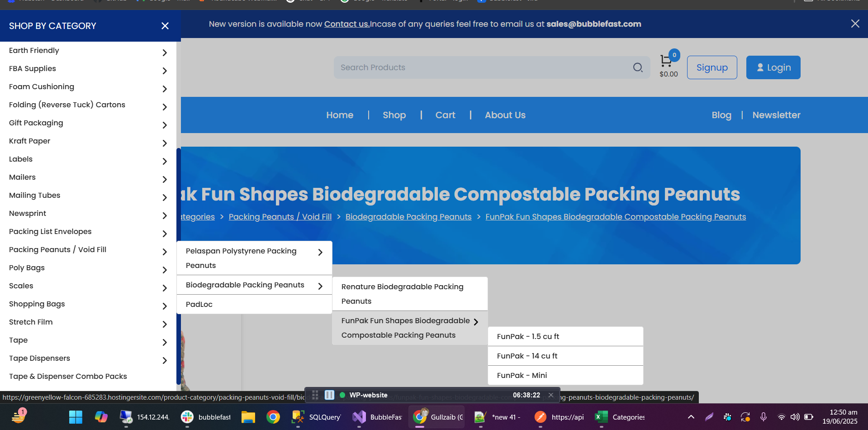
Task: Open the volume control in system tray
Action: click(x=795, y=417)
